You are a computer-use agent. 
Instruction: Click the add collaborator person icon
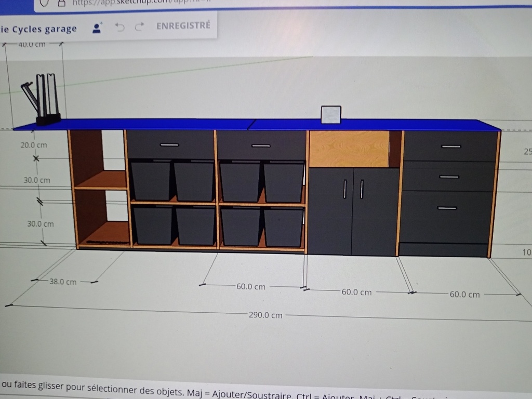point(97,28)
